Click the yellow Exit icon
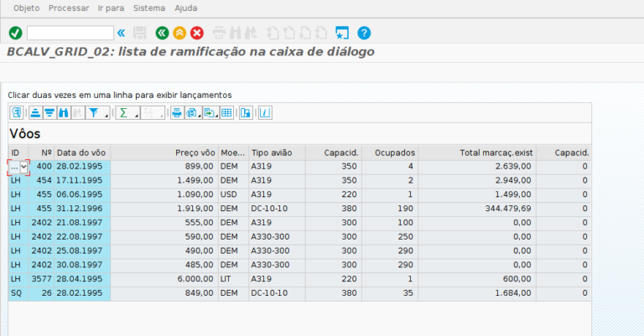The image size is (644, 336). (179, 34)
